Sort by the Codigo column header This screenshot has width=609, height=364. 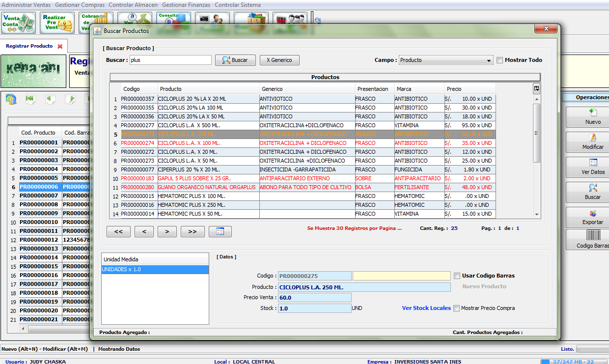pos(139,89)
